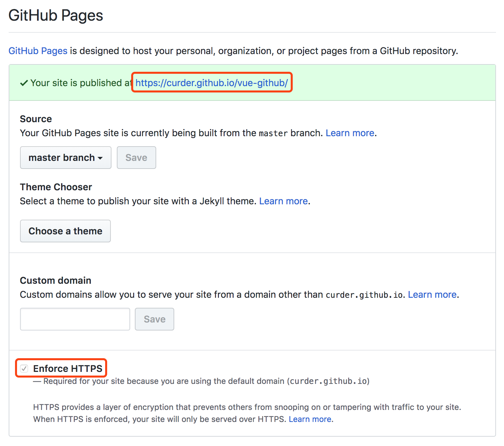
Task: Open Learn more about custom domains
Action: [432, 294]
